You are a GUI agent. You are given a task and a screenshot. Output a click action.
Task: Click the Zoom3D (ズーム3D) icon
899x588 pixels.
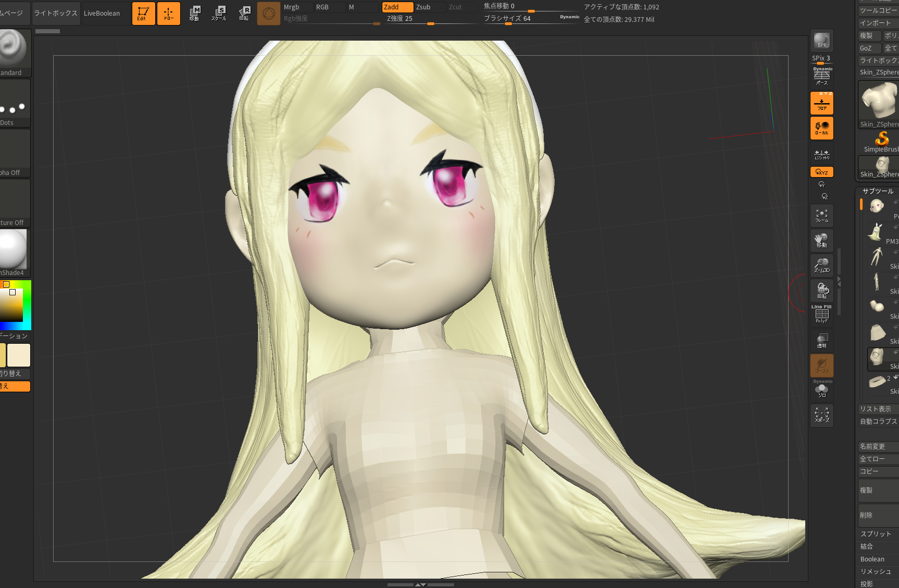click(822, 266)
